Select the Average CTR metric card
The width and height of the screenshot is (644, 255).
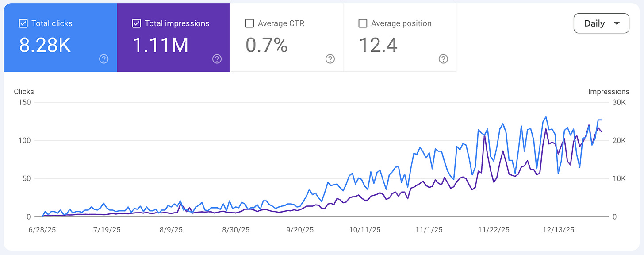(287, 38)
